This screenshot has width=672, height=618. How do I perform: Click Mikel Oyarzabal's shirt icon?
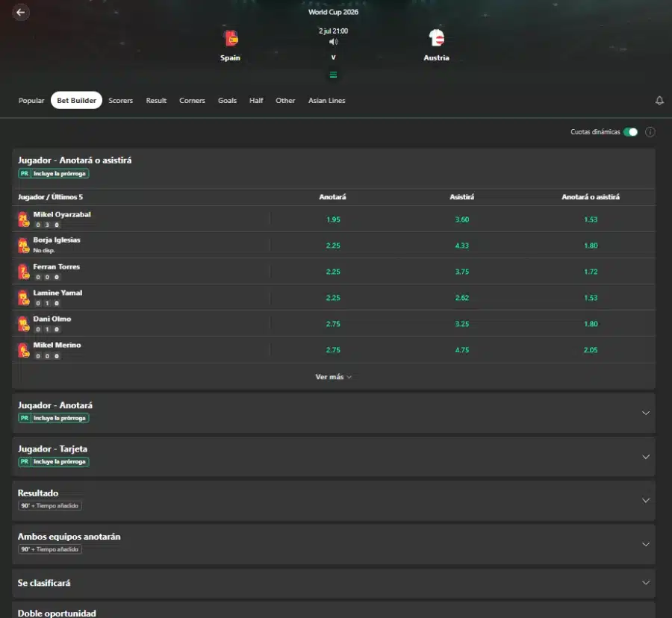tap(24, 219)
